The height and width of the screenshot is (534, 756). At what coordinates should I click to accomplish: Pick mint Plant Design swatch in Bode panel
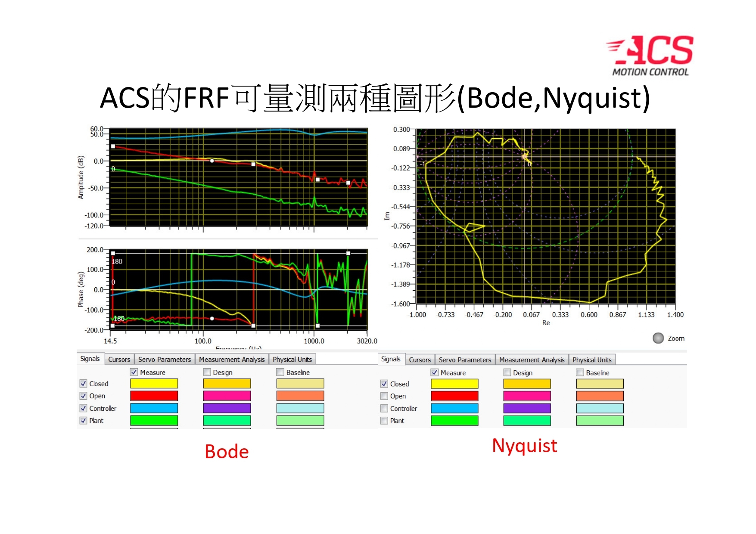click(x=227, y=420)
